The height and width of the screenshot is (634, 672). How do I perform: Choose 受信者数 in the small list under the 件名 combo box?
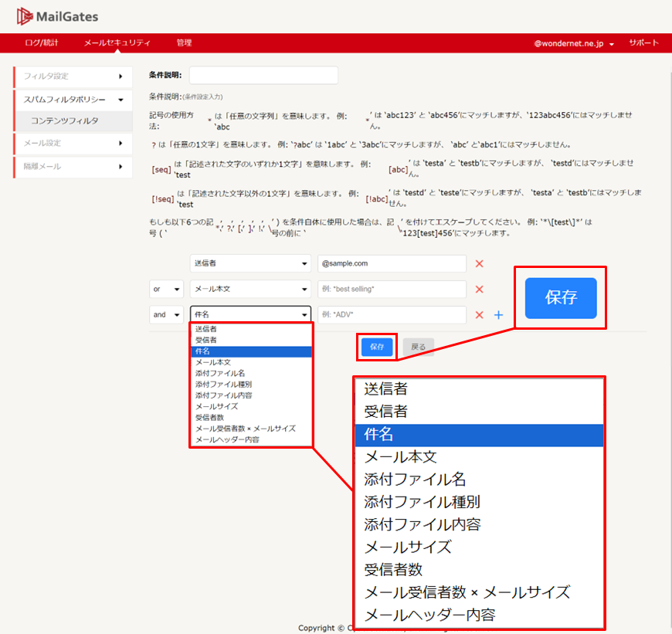251,418
